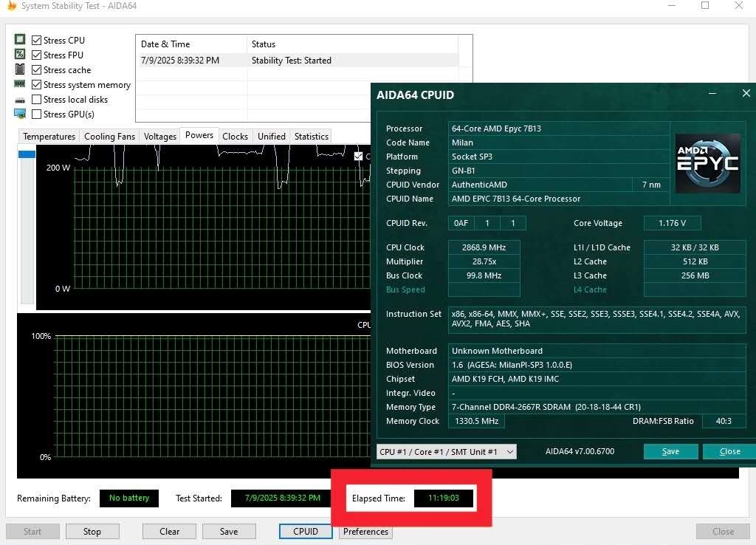The height and width of the screenshot is (545, 756).
Task: Click the CPU chip icon beside Stress CPU
Action: point(20,39)
